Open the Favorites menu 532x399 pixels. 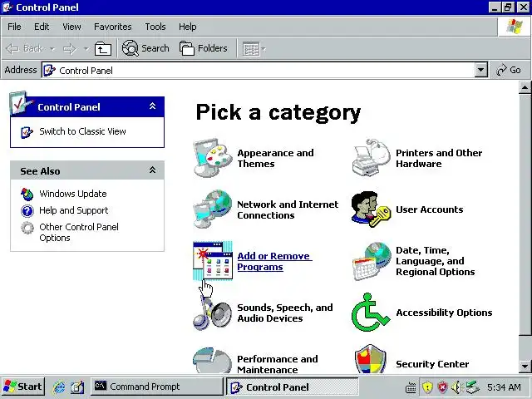click(113, 27)
